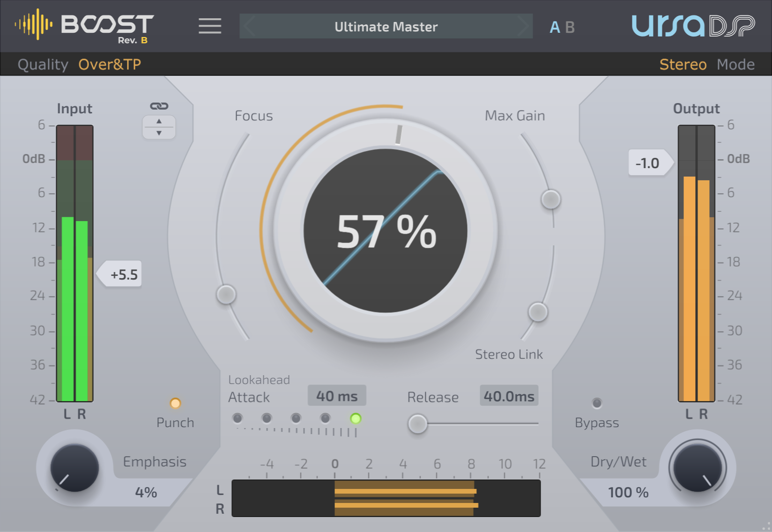Click the channel link icon above Input meter
The image size is (772, 532).
pos(159,106)
